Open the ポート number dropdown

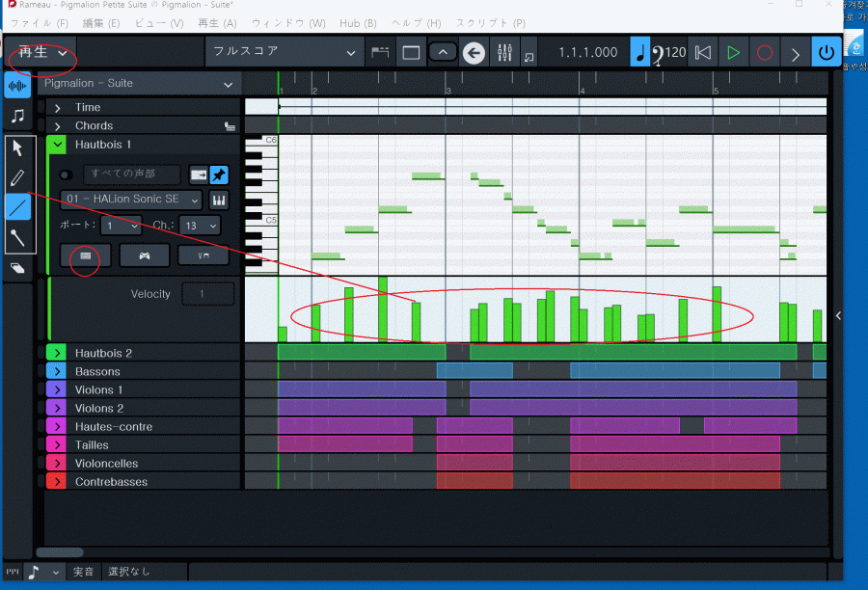(x=121, y=226)
